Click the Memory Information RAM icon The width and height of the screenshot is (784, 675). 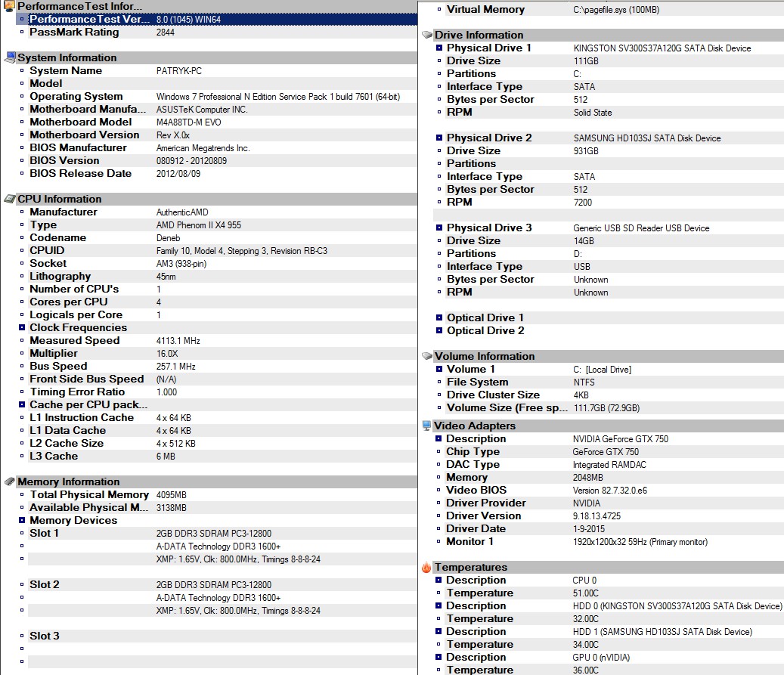point(10,481)
